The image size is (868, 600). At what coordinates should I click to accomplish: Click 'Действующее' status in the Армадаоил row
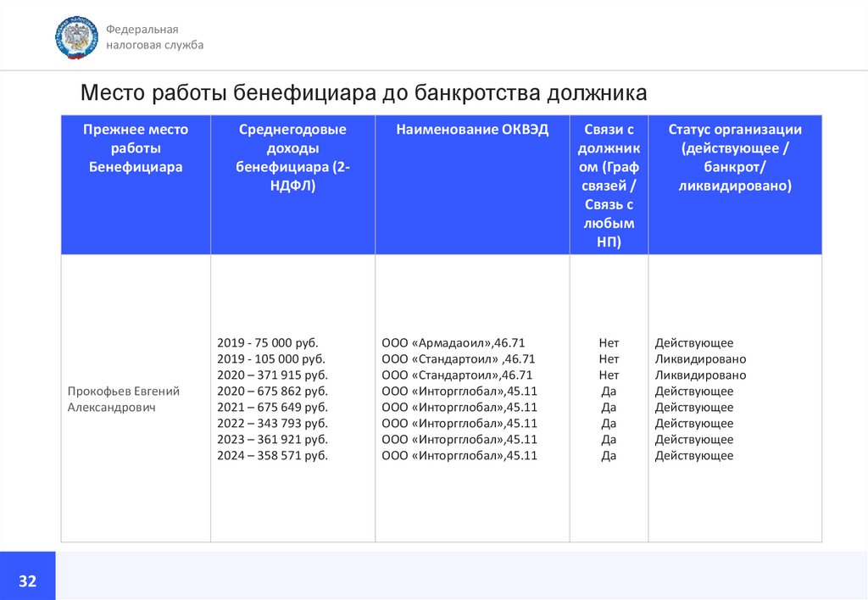tap(693, 342)
